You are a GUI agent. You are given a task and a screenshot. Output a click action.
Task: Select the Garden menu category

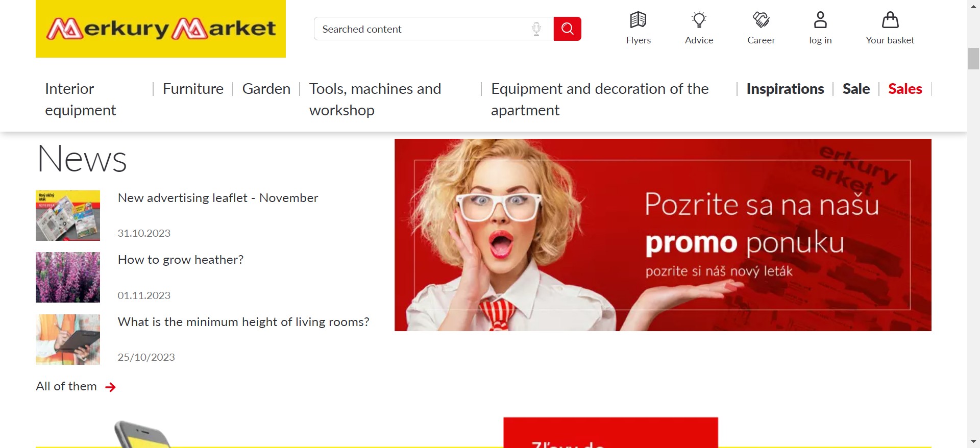coord(266,89)
